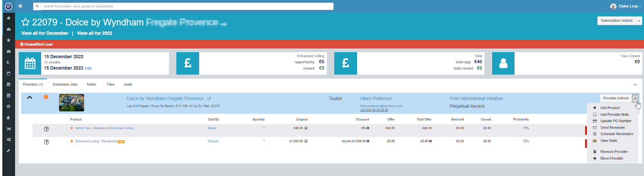Click the question mark icon on the Admin Fee row
644x176 pixels.
click(46, 129)
